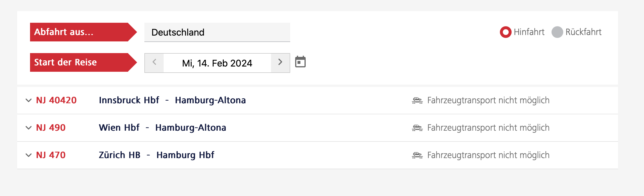Expand the NJ 40420 train row
This screenshot has height=196, width=644.
coord(29,100)
